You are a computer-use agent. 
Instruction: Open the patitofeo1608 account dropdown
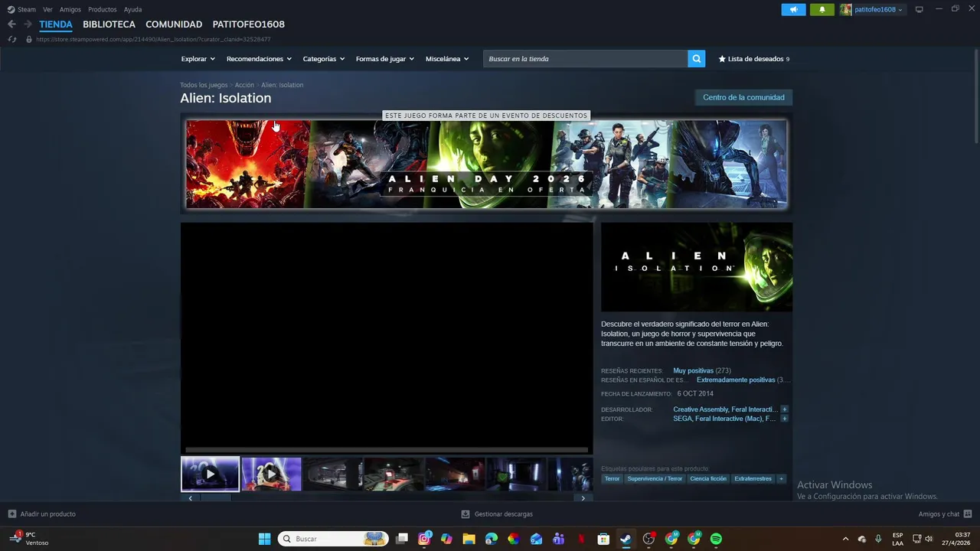pyautogui.click(x=872, y=9)
